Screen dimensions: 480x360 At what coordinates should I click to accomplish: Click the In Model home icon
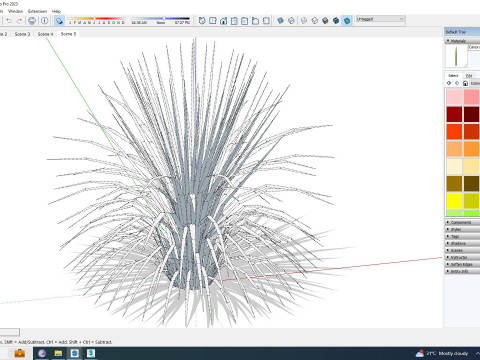pos(465,83)
